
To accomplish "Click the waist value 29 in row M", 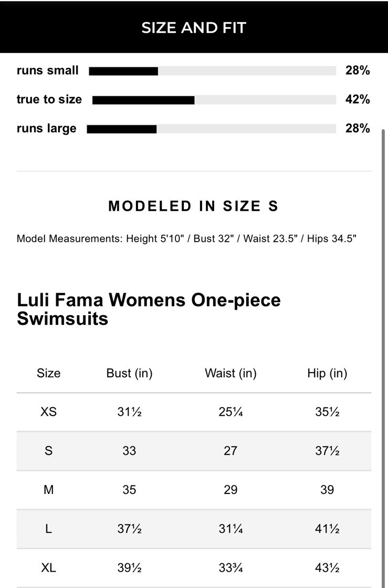I will click(x=230, y=490).
